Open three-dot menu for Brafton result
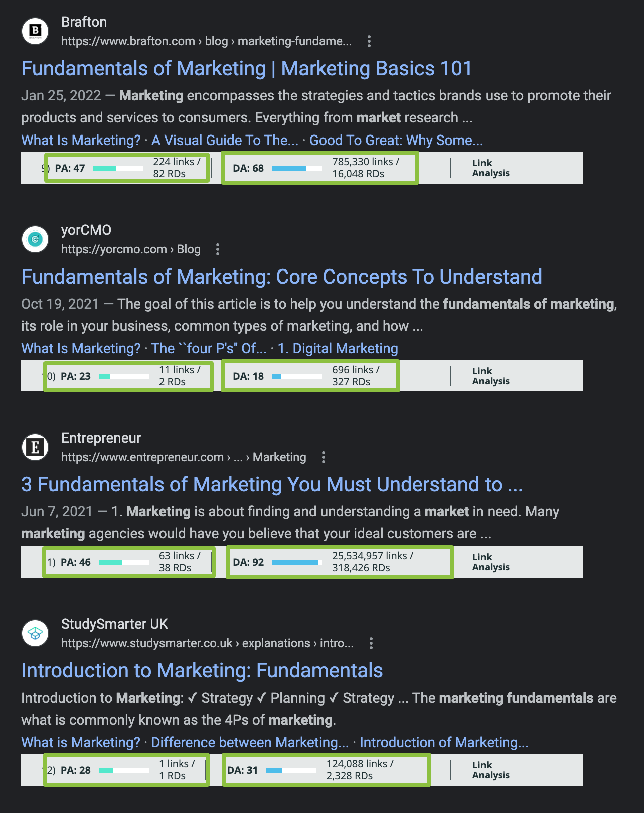 pos(369,41)
